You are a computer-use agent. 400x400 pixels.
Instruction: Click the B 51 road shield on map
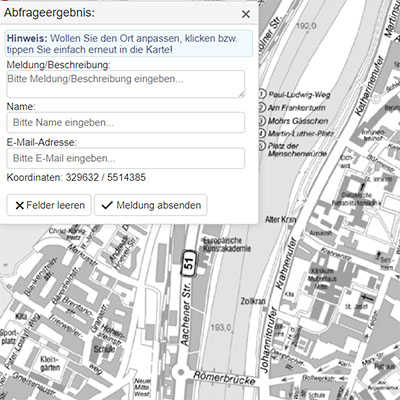pos(189,263)
